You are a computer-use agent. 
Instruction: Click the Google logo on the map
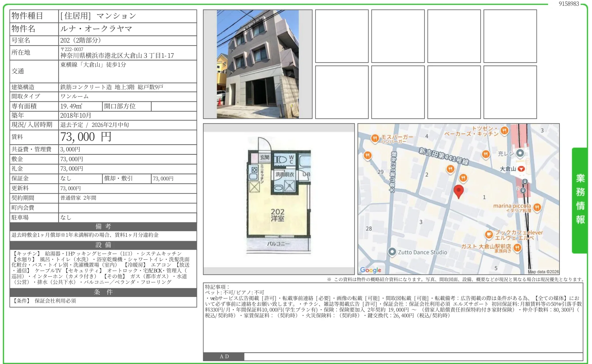(371, 270)
